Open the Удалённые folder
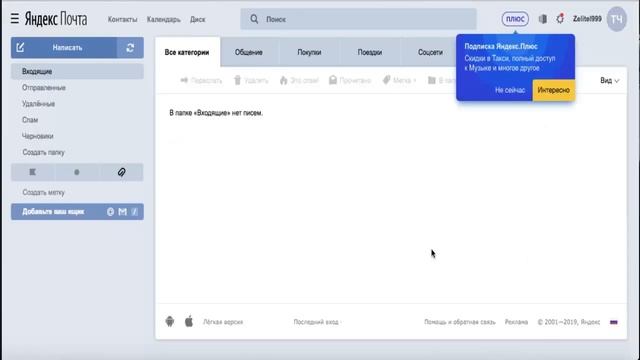This screenshot has height=360, width=640. pyautogui.click(x=38, y=104)
